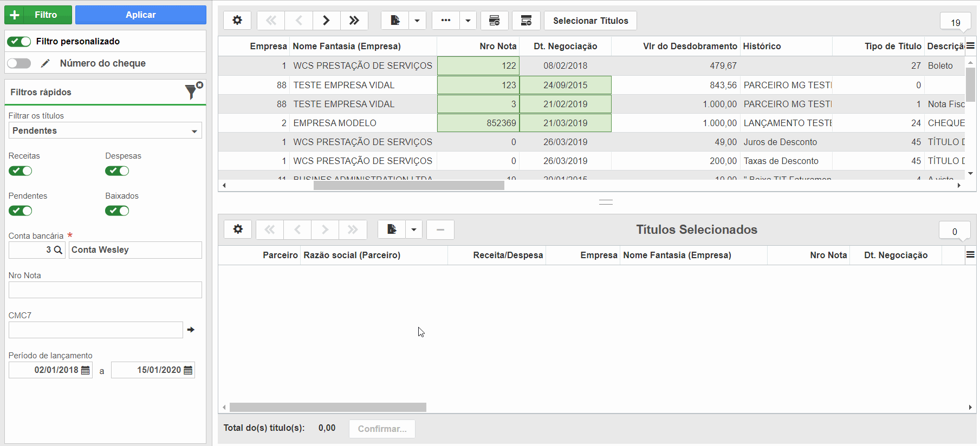Toggle Filtro personalizado switch

point(19,42)
